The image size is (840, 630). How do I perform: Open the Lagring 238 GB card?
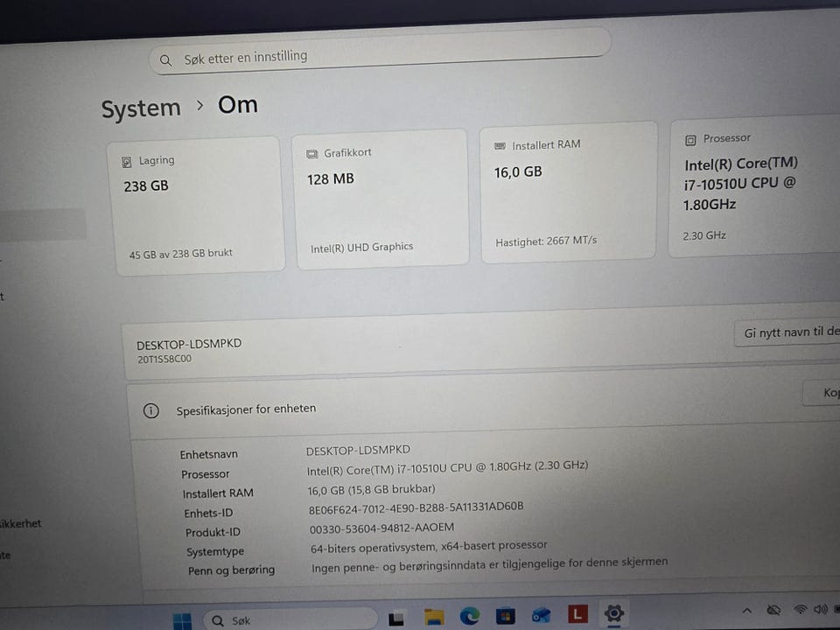(199, 206)
